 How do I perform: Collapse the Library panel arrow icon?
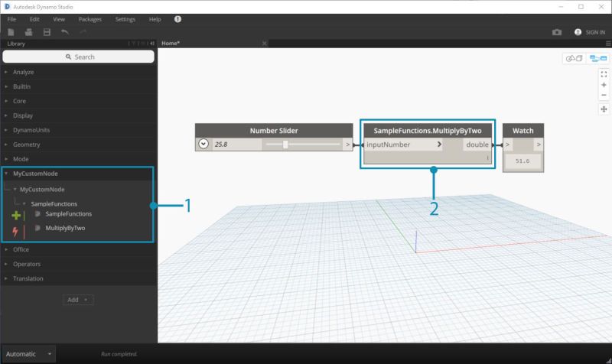[151, 44]
